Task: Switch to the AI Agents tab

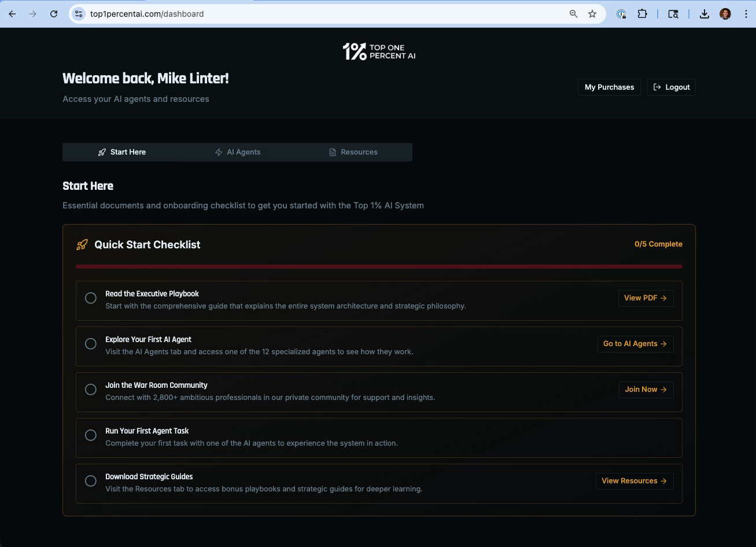Action: coord(237,152)
